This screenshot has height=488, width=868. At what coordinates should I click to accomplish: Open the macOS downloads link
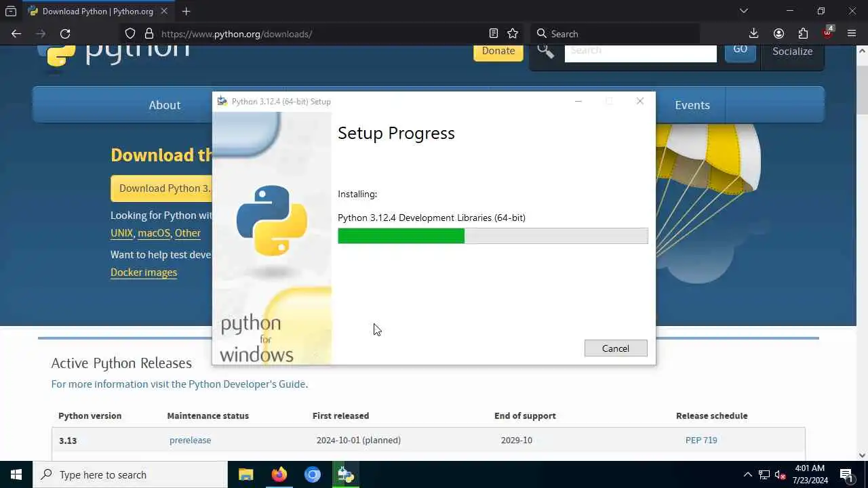pyautogui.click(x=154, y=233)
